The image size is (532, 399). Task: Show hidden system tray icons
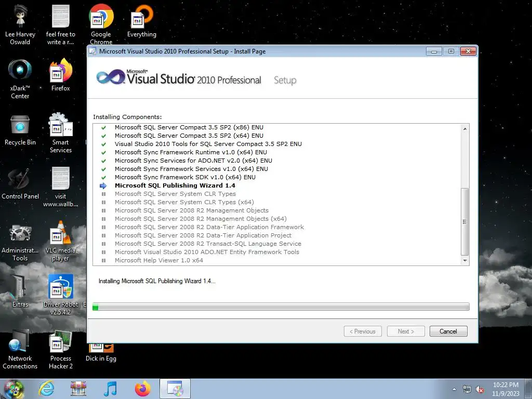tap(454, 389)
